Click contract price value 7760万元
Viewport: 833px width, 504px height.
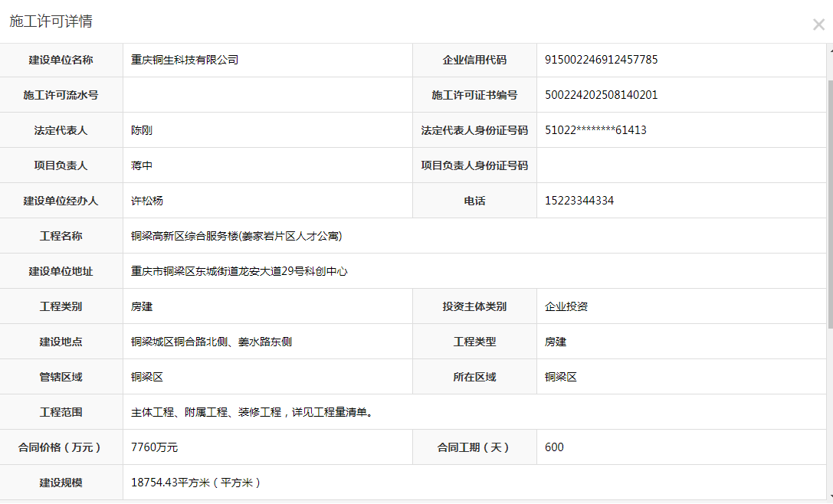[x=154, y=447]
